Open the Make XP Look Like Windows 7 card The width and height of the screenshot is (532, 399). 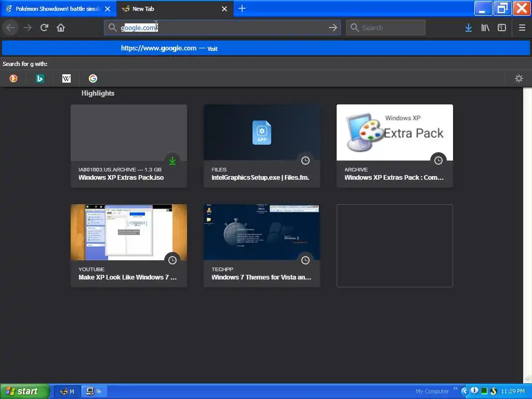click(129, 246)
